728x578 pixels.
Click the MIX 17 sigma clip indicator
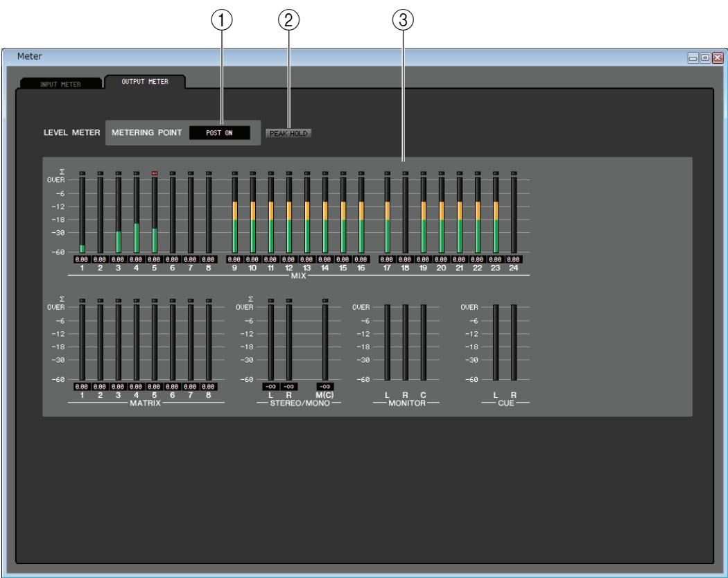387,173
